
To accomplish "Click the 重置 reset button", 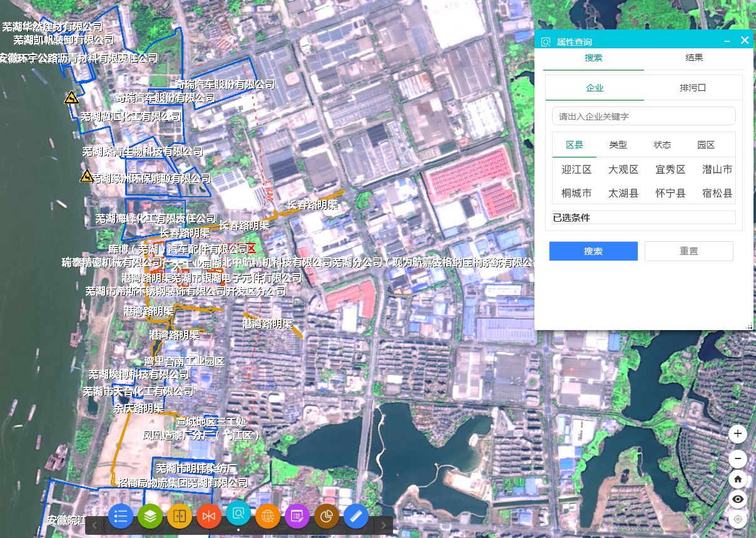I will [689, 251].
